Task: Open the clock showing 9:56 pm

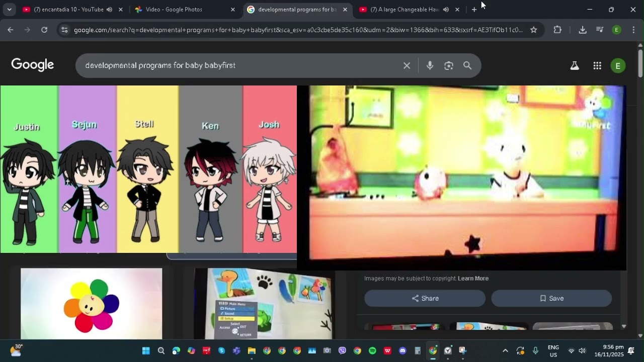Action: pos(608,350)
